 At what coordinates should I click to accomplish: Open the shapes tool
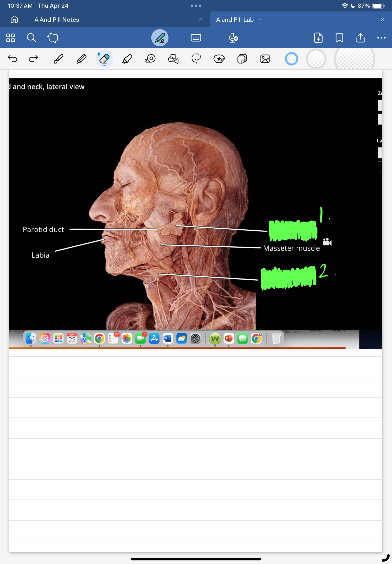(173, 59)
